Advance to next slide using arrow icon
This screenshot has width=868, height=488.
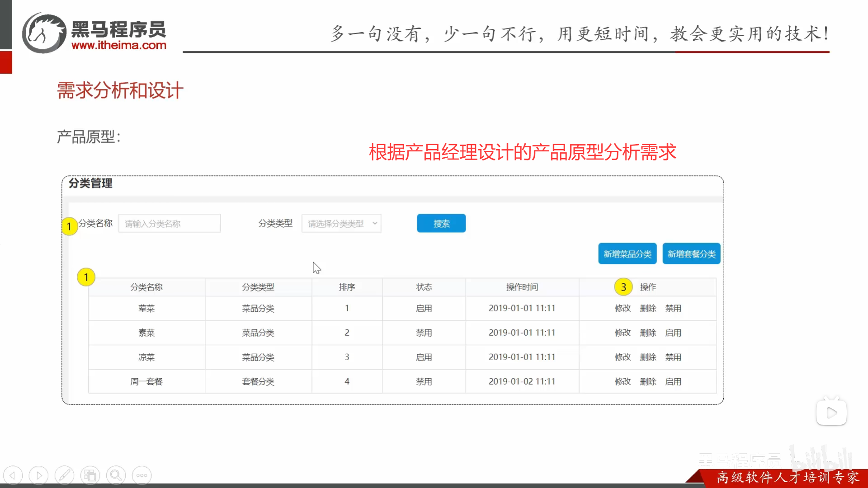38,475
